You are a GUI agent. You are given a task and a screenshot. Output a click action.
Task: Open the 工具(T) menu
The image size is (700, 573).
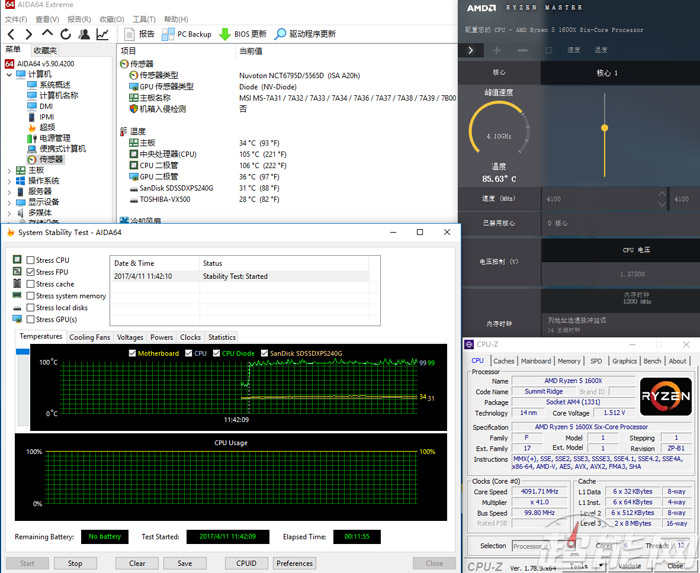(144, 19)
